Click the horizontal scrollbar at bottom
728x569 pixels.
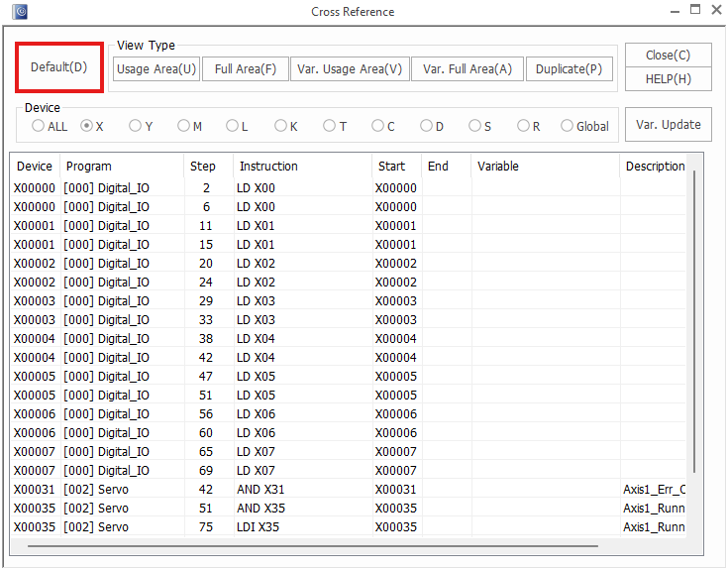(x=312, y=545)
